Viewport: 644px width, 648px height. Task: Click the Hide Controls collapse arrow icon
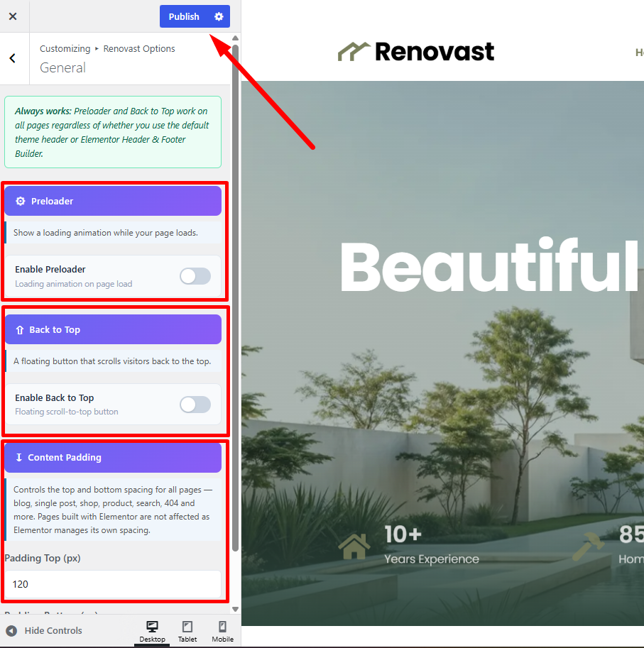coord(11,631)
